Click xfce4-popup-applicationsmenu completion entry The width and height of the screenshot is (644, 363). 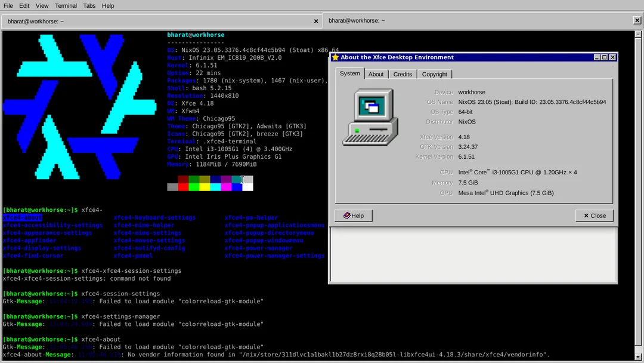(x=274, y=225)
